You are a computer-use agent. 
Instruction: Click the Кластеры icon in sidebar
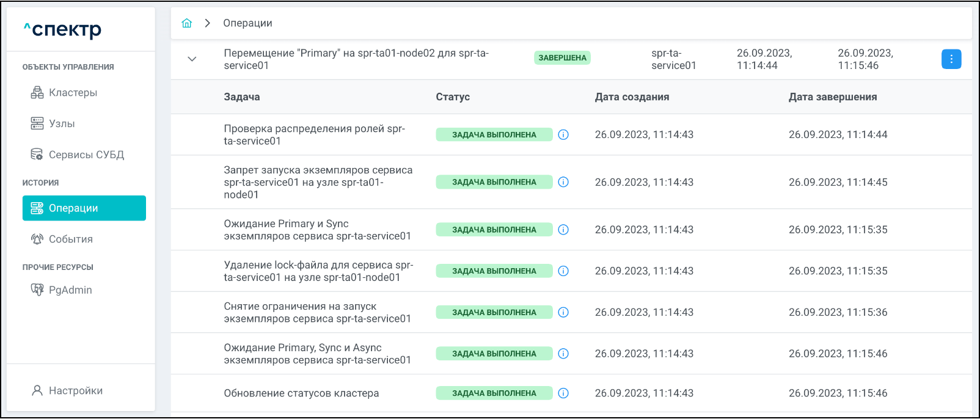click(37, 93)
